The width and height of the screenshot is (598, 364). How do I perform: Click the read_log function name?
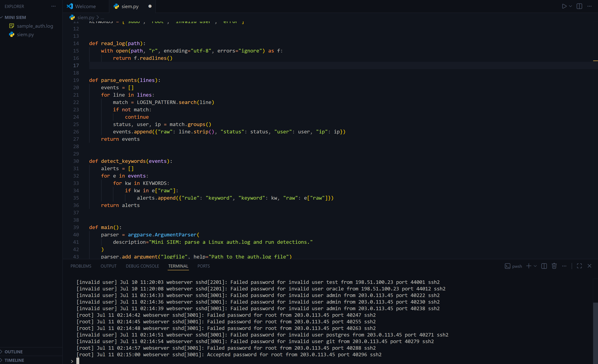[113, 43]
